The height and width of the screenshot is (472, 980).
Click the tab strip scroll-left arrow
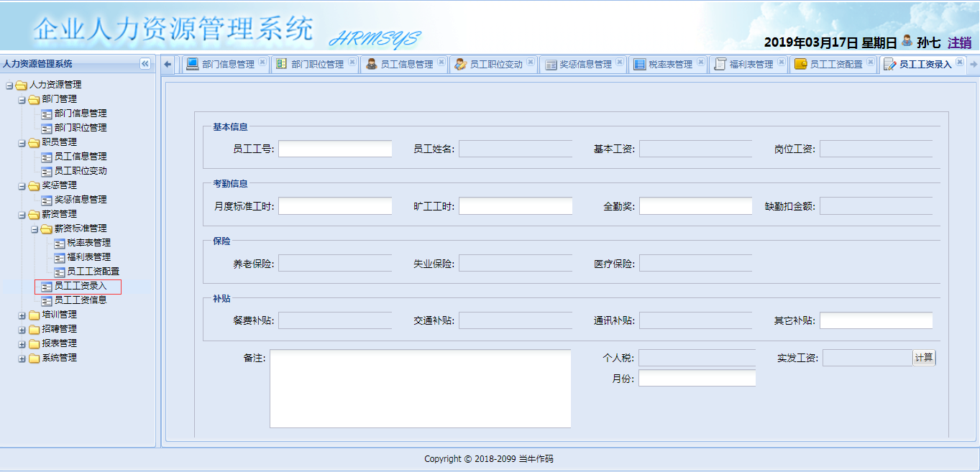(x=168, y=64)
